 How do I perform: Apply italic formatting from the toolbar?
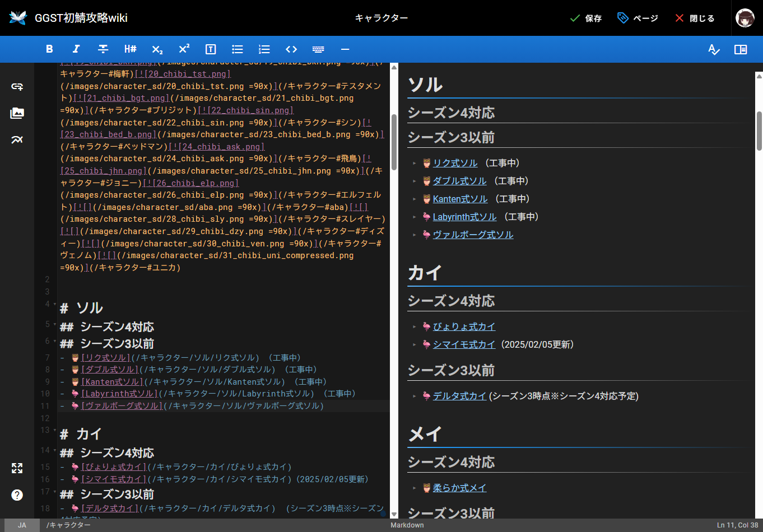[76, 49]
